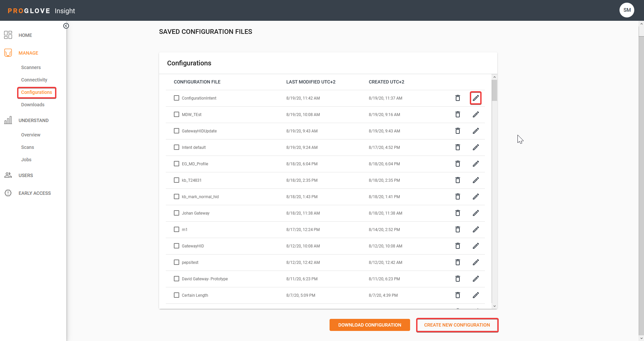Open Downloads in the sidebar menu

(33, 104)
